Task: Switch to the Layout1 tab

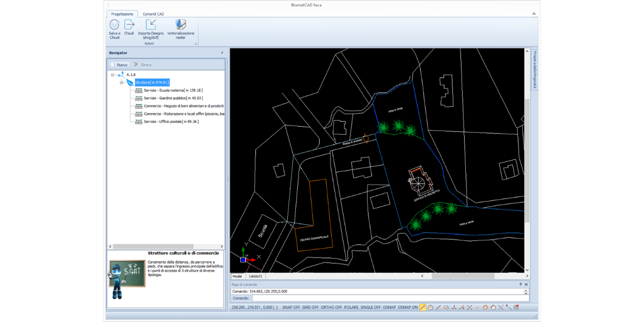Action: (255, 276)
